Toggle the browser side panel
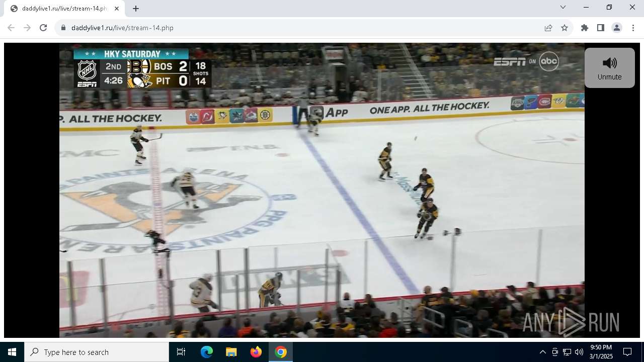Image resolution: width=644 pixels, height=362 pixels. pyautogui.click(x=601, y=28)
